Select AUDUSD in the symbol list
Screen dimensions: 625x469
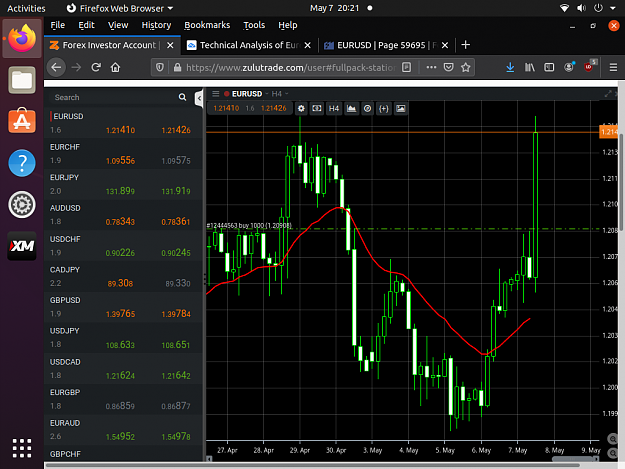[x=124, y=215]
